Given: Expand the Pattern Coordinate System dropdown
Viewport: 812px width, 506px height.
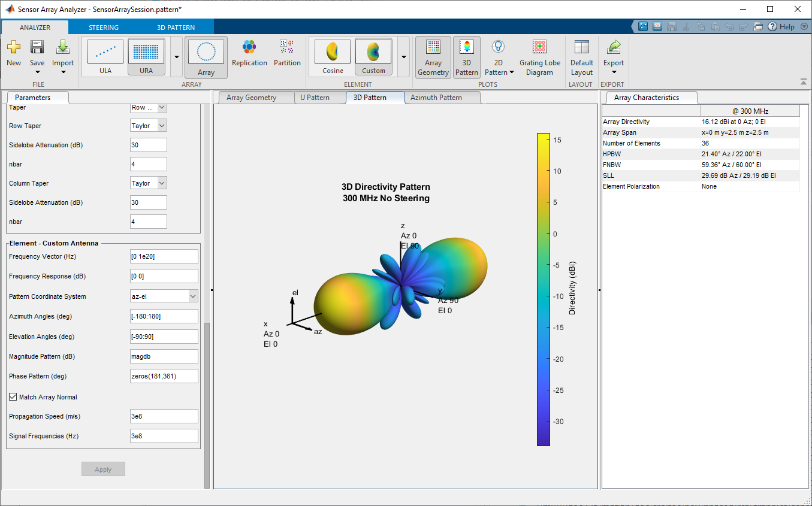Looking at the screenshot, I should (164, 296).
